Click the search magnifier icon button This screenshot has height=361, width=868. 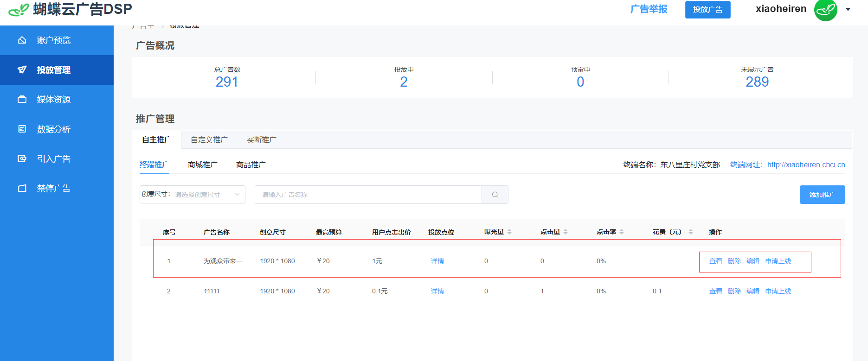pos(495,195)
